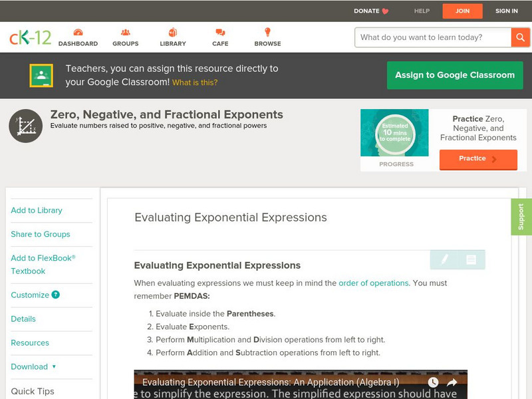
Task: Open the edit pencil icon on the lesson
Action: (x=444, y=259)
